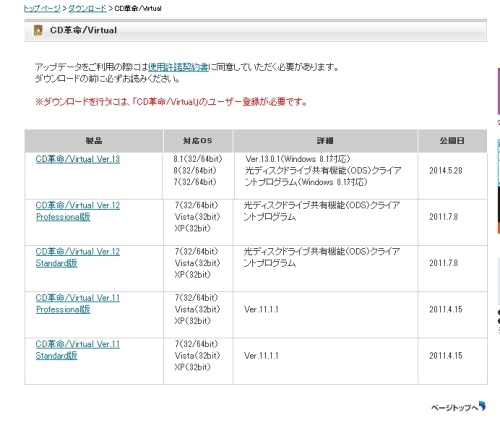This screenshot has width=500, height=423.
Task: Click the CD革命/Virtual section heading text
Action: pos(83,30)
